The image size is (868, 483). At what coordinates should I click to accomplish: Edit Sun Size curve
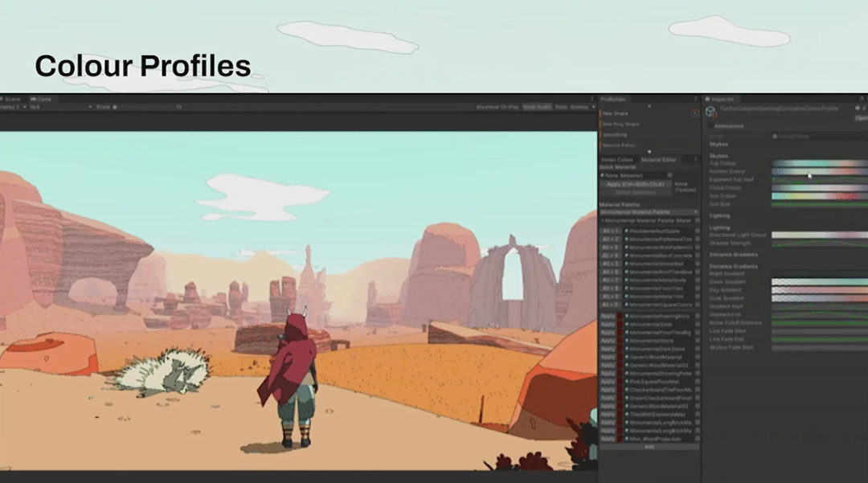click(x=820, y=204)
